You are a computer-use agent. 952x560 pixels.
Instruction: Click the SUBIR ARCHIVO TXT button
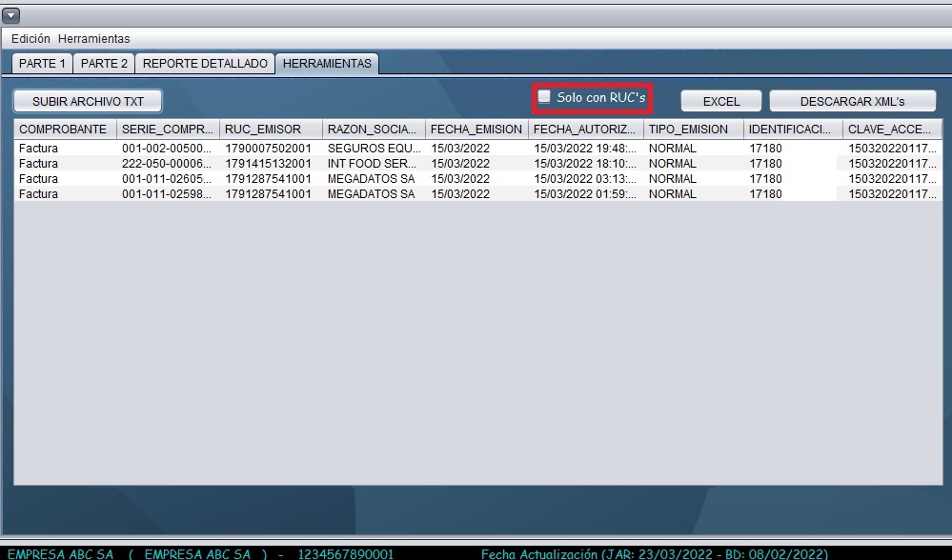pyautogui.click(x=88, y=101)
